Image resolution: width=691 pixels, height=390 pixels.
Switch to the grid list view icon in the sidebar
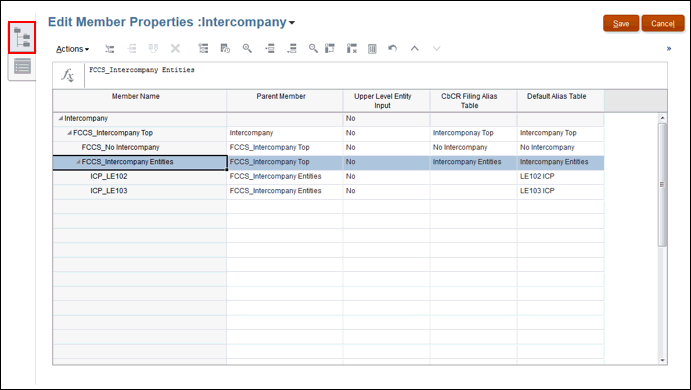pyautogui.click(x=22, y=67)
